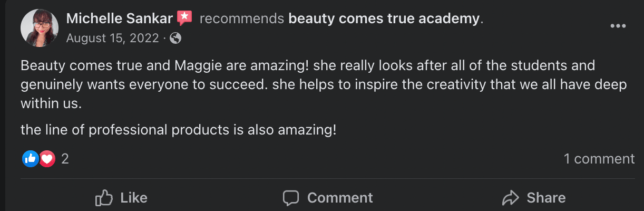
Task: Click the speech bubble Comment icon
Action: point(291,198)
